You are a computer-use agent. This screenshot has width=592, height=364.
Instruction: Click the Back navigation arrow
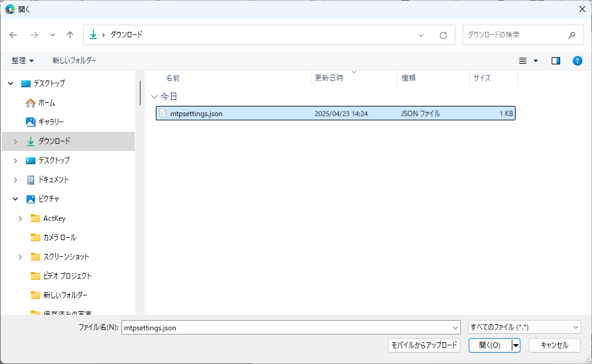13,35
